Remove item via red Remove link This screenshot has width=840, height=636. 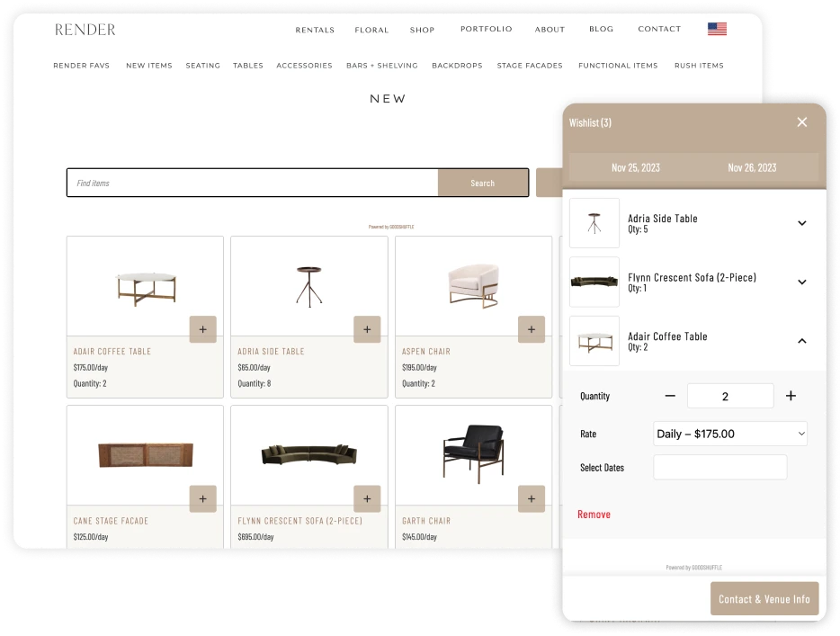594,515
